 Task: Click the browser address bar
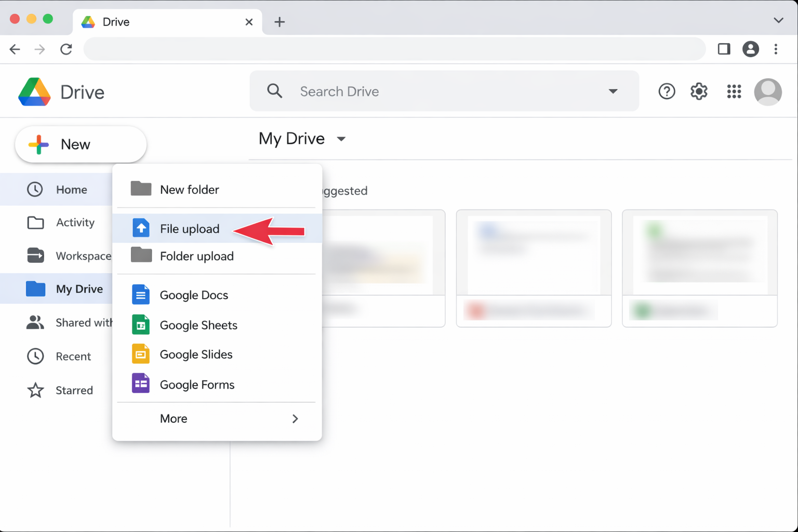coord(394,49)
